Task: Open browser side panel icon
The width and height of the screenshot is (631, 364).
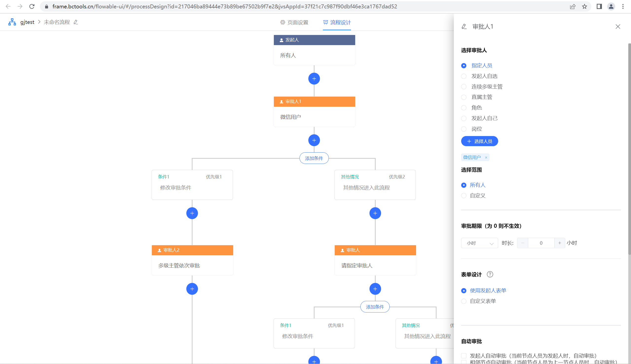Action: pos(599,6)
